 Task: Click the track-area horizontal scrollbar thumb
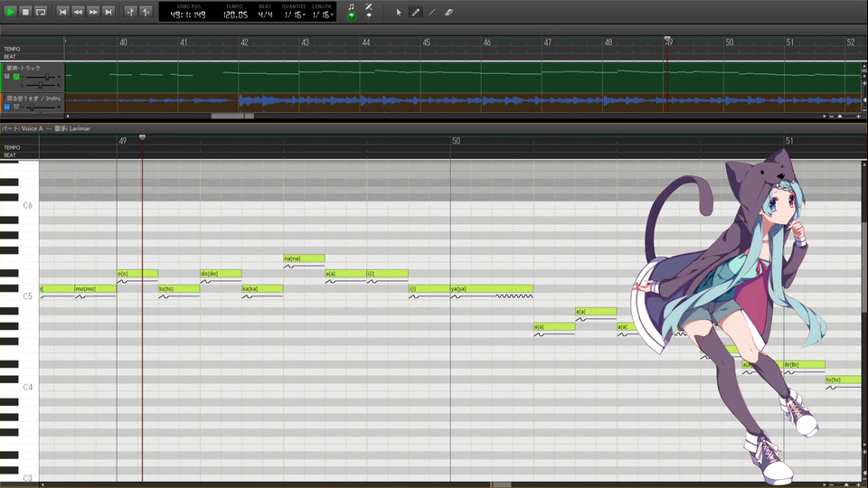pos(232,117)
